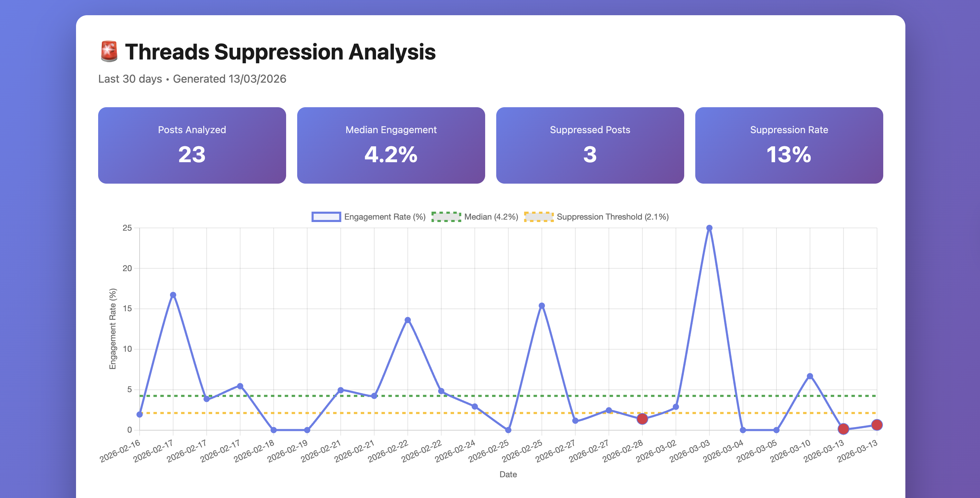Click the red suppressed point on 2026-03-13

tap(844, 429)
